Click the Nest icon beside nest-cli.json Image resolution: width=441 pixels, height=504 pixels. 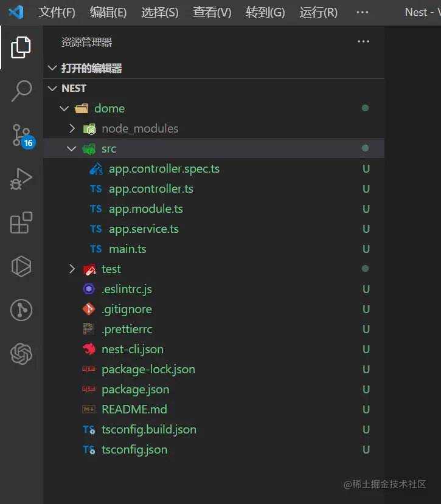[89, 349]
